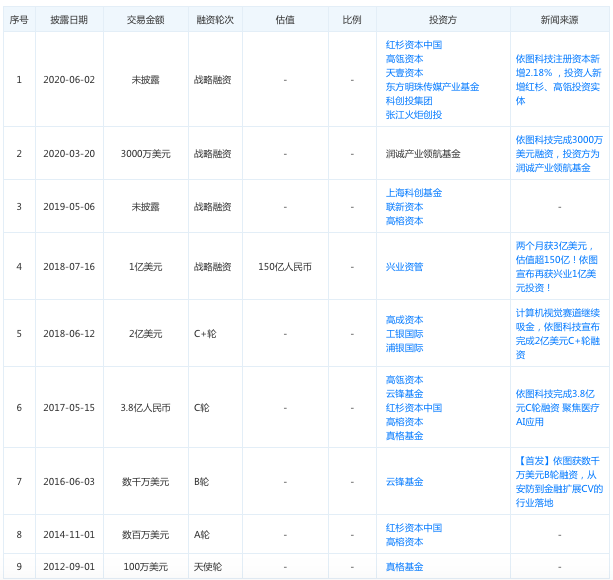Image resolution: width=613 pixels, height=580 pixels.
Task: Open news link 计算机视觉赛道继续吸金
Action: [558, 334]
